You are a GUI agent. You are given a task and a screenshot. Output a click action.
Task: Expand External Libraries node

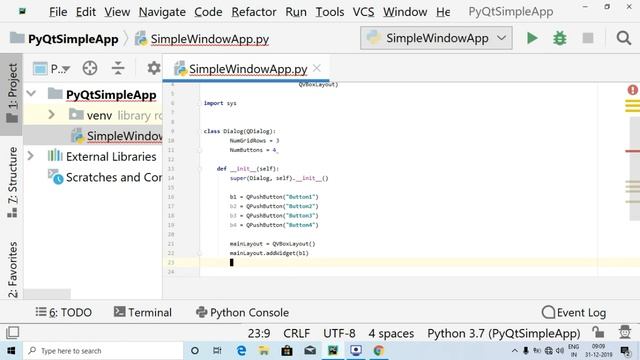click(31, 156)
